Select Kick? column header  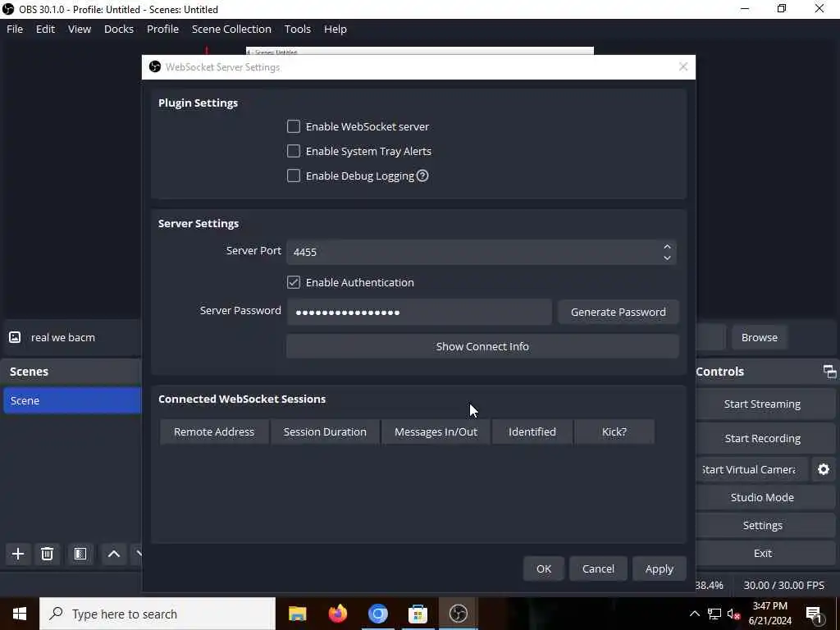[614, 431]
